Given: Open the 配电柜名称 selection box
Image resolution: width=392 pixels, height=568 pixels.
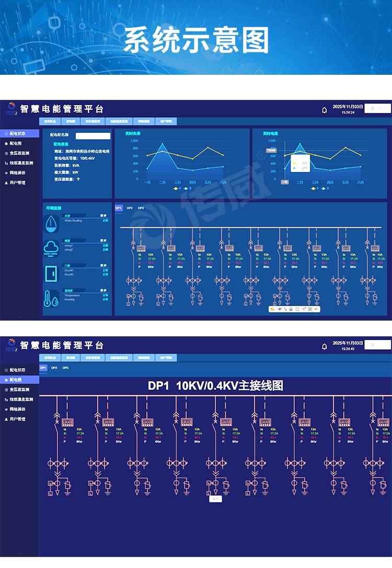Looking at the screenshot, I should point(93,136).
